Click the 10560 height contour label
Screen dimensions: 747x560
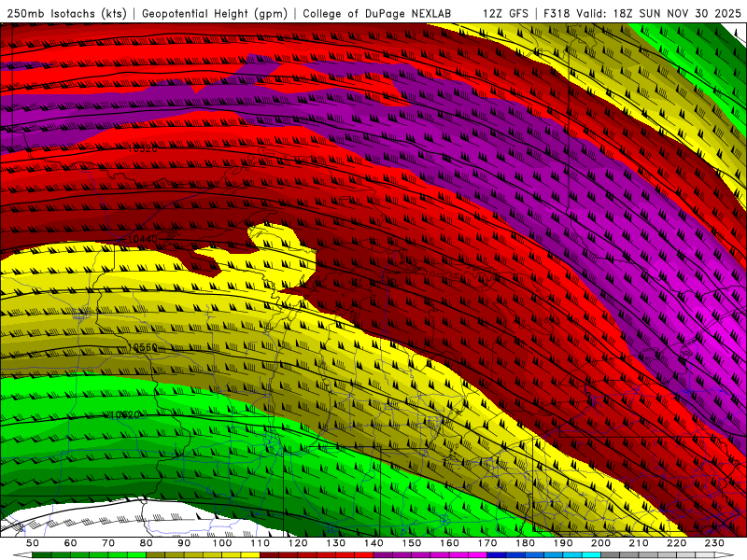143,347
